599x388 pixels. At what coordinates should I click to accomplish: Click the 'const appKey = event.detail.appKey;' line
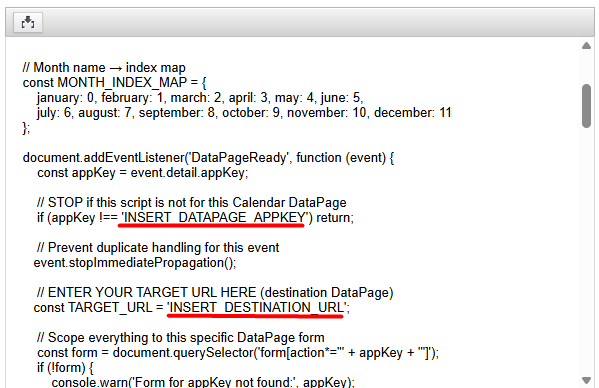142,173
